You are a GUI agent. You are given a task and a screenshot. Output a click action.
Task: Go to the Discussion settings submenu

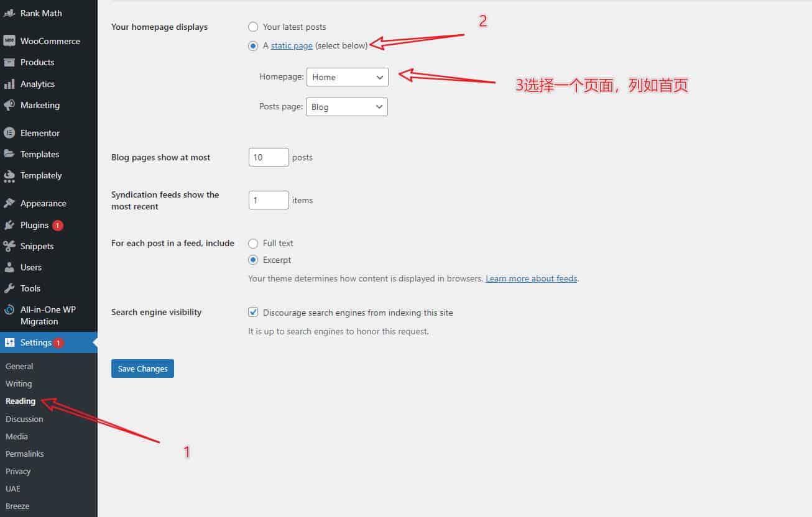coord(24,419)
